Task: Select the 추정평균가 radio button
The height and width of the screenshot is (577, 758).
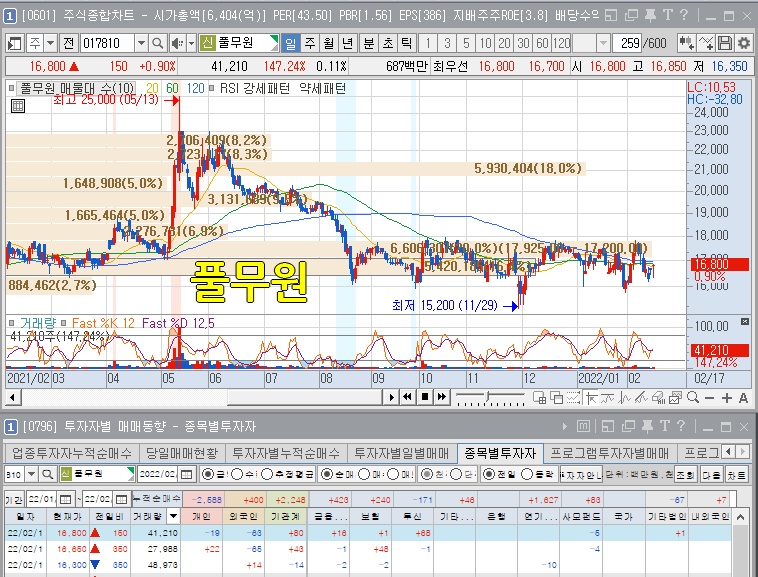Action: (x=267, y=474)
